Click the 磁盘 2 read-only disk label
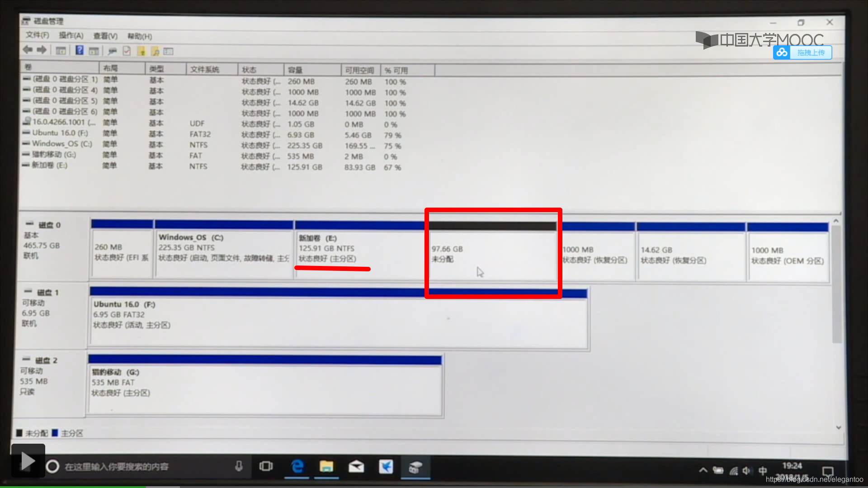The width and height of the screenshot is (868, 488). pyautogui.click(x=46, y=360)
